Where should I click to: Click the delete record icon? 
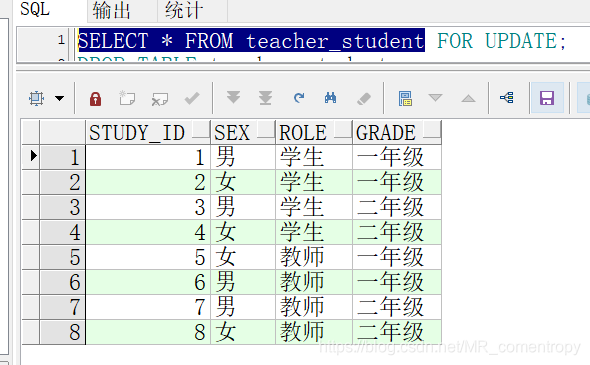point(160,99)
